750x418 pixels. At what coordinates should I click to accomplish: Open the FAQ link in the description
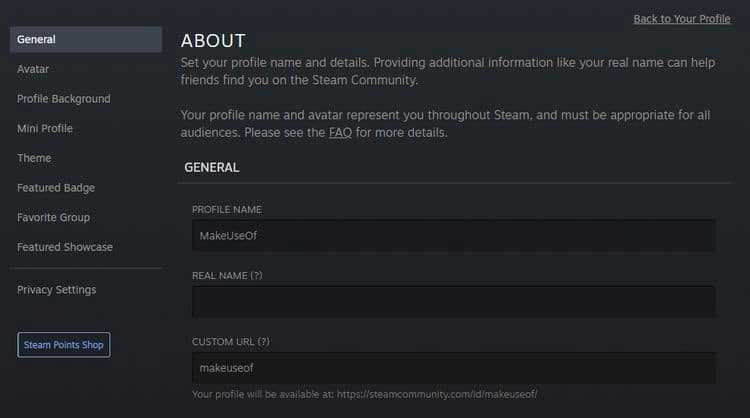point(340,132)
